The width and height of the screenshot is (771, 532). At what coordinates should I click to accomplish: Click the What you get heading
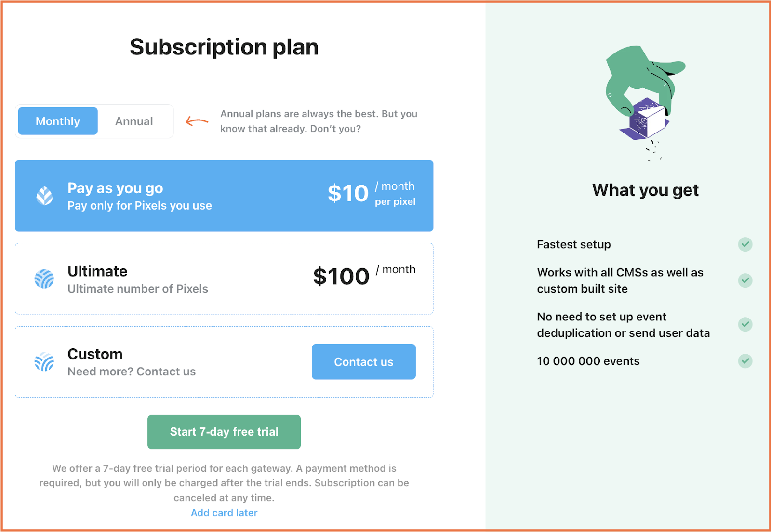coord(645,190)
